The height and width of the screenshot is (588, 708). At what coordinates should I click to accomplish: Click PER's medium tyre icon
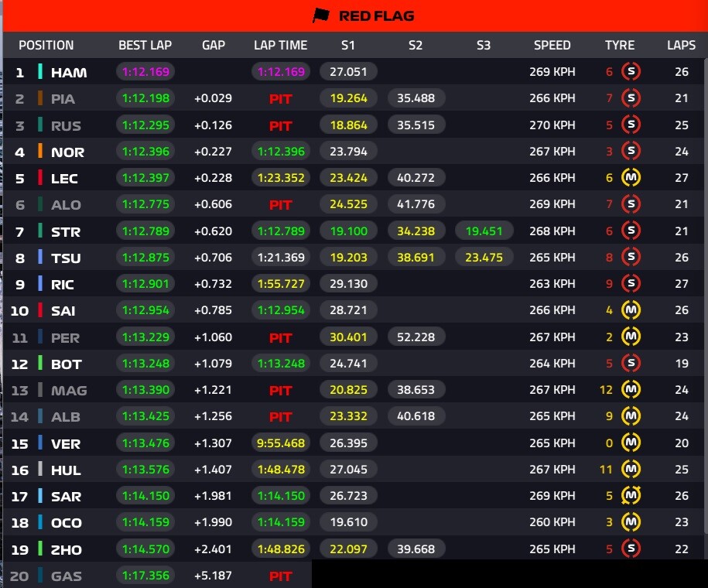[631, 337]
